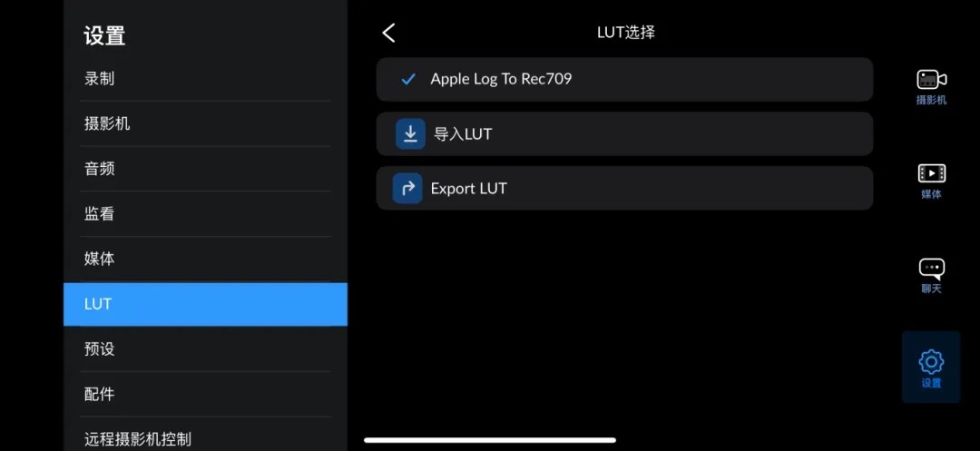The image size is (980, 451).
Task: Open the media (媒体) filmstrip icon
Action: (931, 173)
